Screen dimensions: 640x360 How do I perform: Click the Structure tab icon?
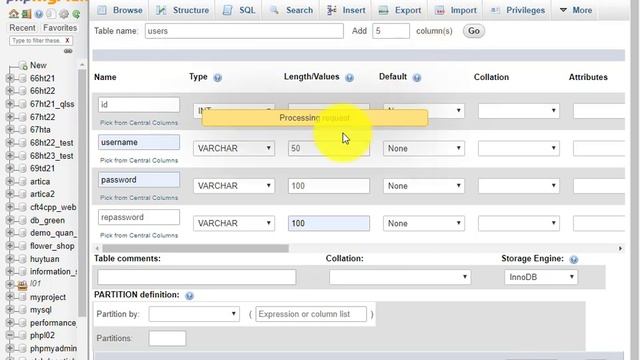(162, 10)
